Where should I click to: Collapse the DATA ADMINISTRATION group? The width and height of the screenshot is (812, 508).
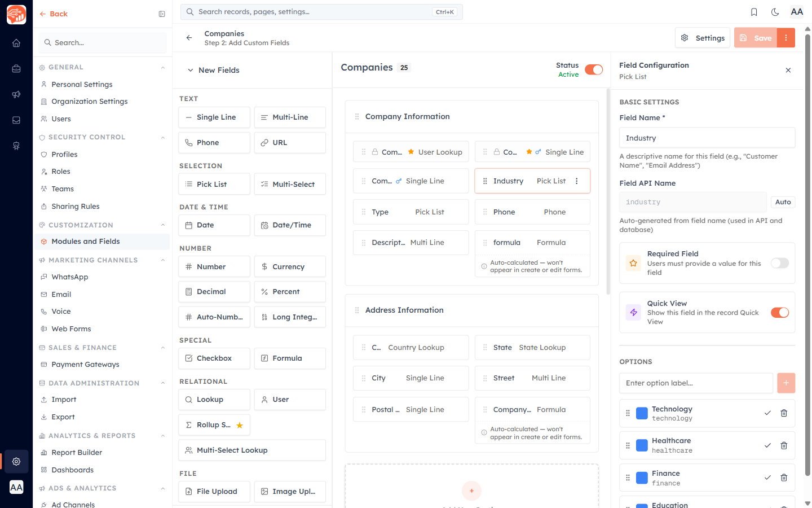[x=163, y=383]
